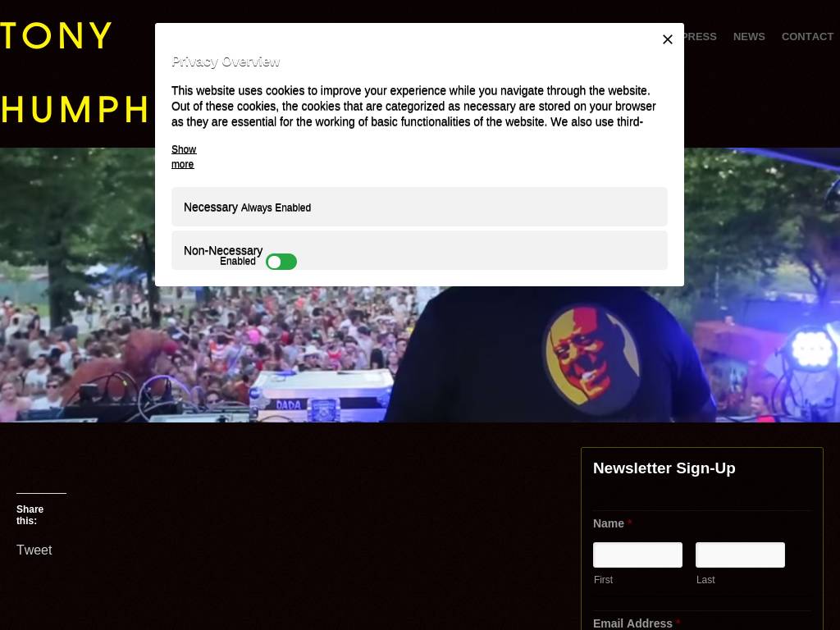840x630 pixels.
Task: Click the cookie description paragraph text
Action: (x=413, y=106)
